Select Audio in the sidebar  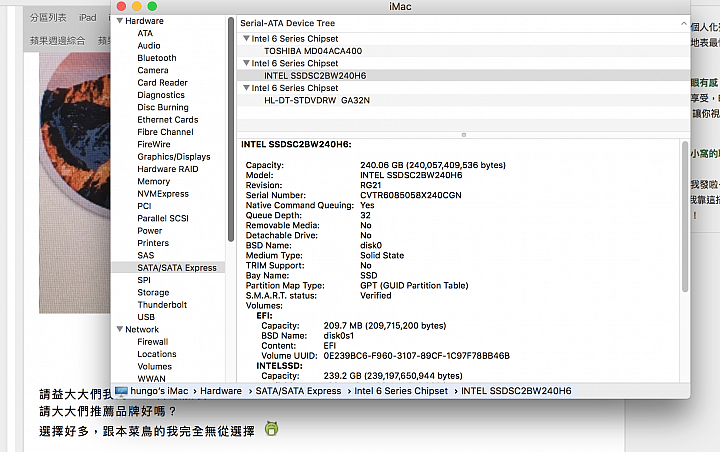pyautogui.click(x=149, y=45)
